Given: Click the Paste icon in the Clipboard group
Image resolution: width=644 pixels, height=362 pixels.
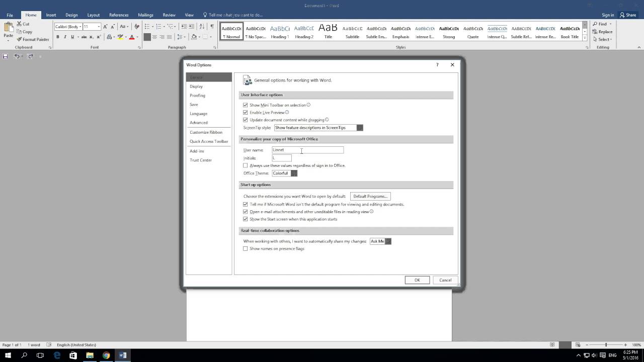Looking at the screenshot, I should 9,27.
